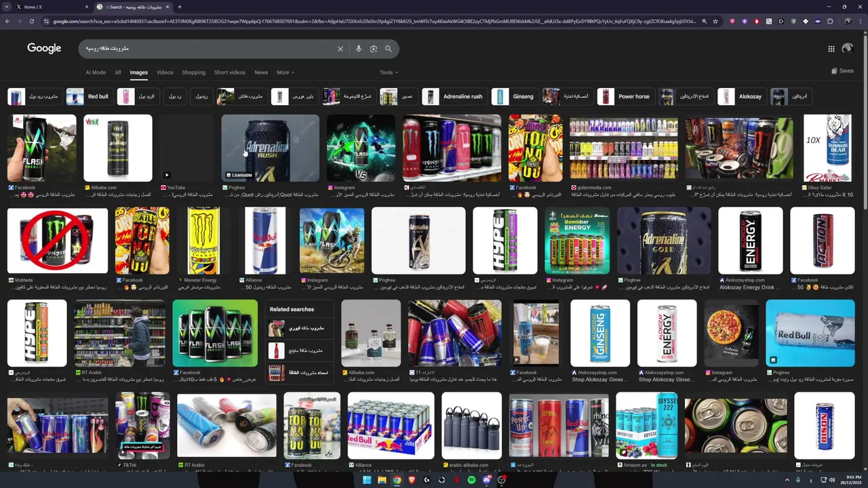Start voice search with the microphone icon
868x488 pixels.
coord(359,49)
